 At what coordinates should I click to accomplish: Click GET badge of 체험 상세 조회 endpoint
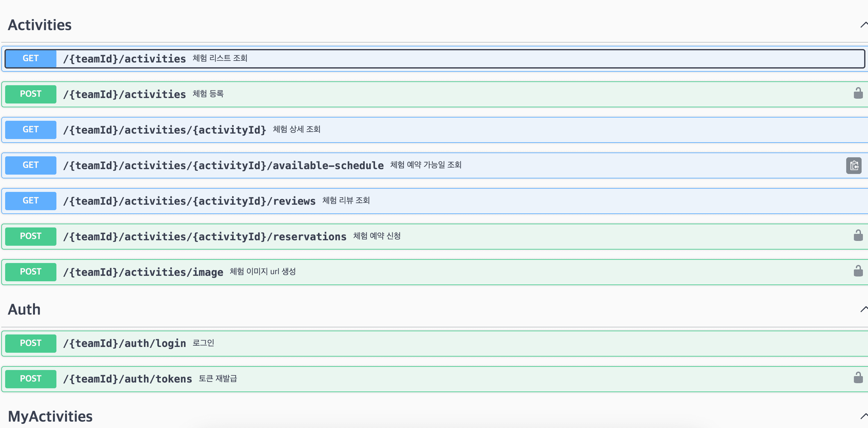[31, 130]
